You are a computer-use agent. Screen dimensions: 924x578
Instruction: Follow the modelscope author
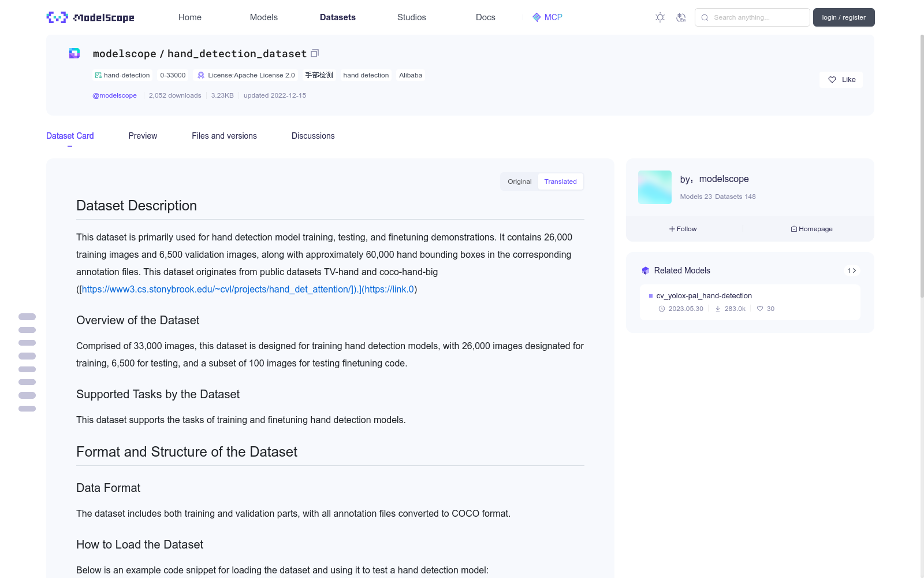coord(683,229)
